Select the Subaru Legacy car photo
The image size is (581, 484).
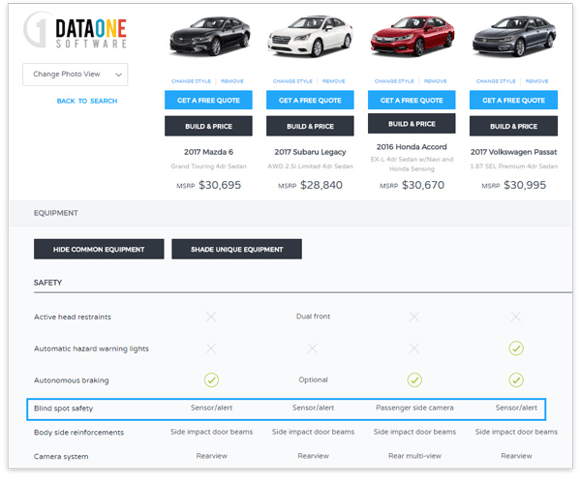coord(310,36)
